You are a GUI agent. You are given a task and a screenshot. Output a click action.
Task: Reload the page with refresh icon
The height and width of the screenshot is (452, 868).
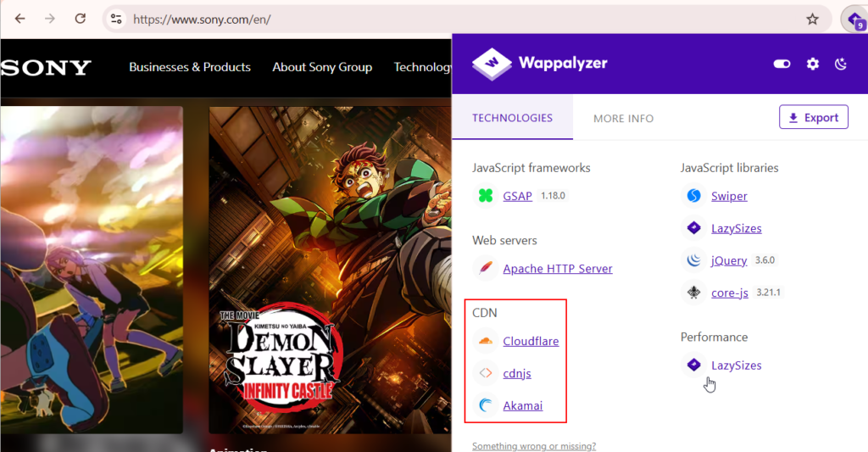click(x=81, y=19)
